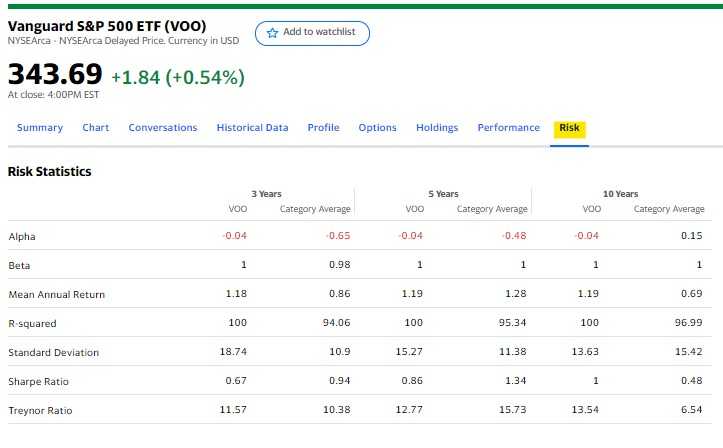723x448 pixels.
Task: Click the 11.38 Standard Deviation value
Action: pyautogui.click(x=513, y=352)
